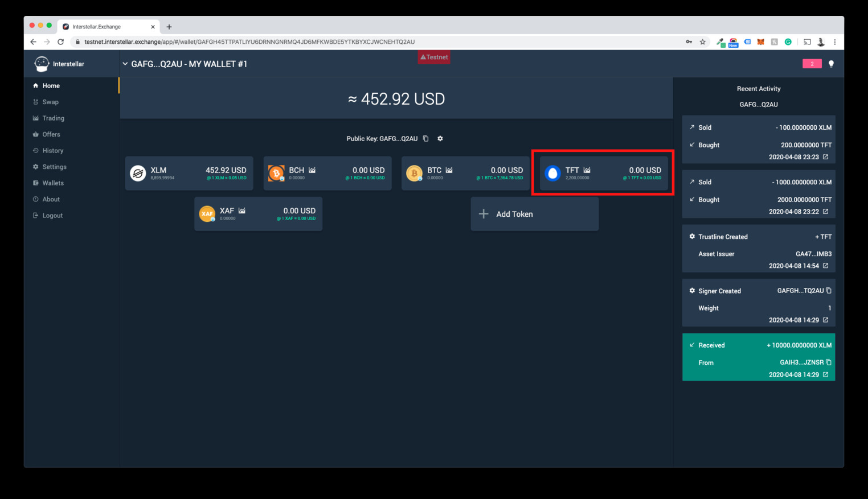Expand the wallet selector chevron
This screenshot has height=499, width=868.
[x=125, y=64]
